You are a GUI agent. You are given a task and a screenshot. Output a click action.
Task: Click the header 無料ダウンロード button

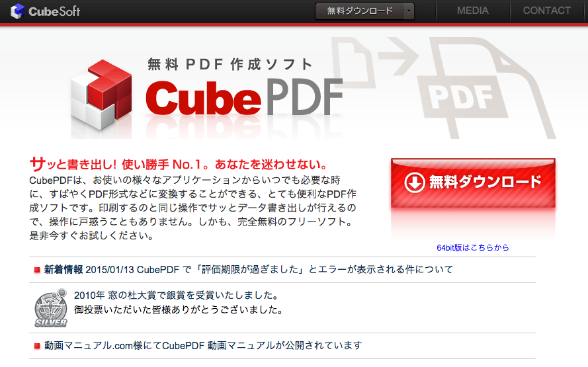click(360, 11)
